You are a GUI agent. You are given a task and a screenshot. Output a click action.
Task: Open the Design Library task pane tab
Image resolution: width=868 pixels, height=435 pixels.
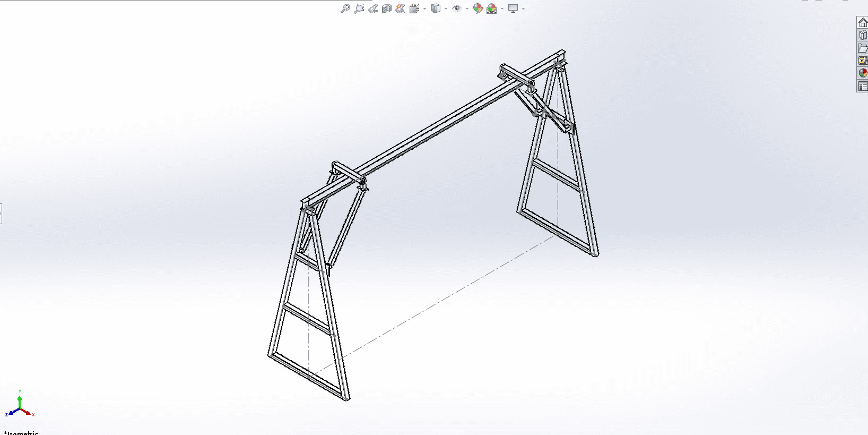point(863,35)
